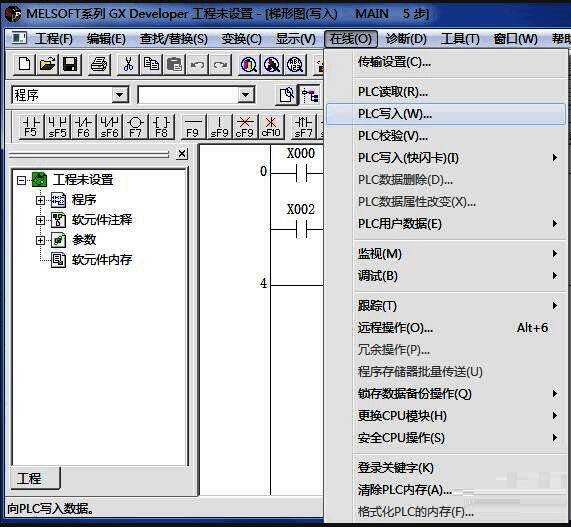Insert normally closed contact F6
The width and height of the screenshot is (571, 527).
pyautogui.click(x=83, y=127)
